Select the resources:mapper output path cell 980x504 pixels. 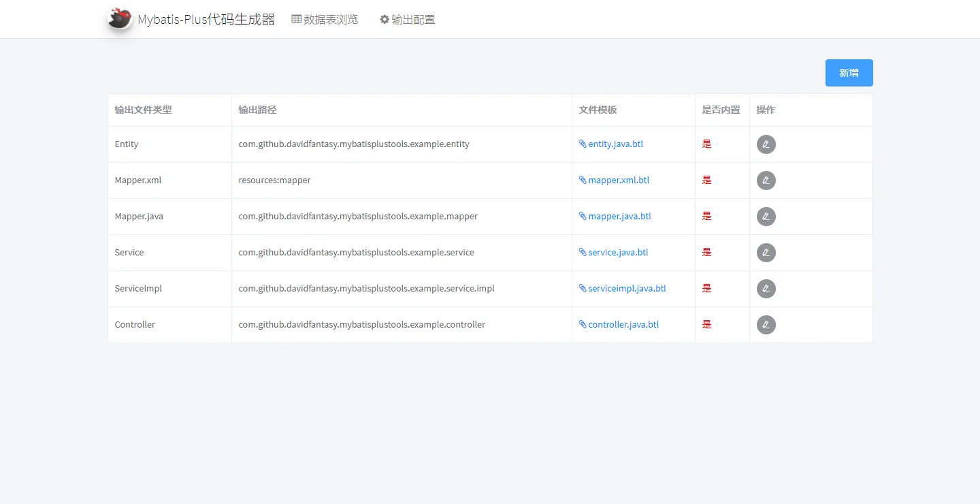click(x=274, y=180)
